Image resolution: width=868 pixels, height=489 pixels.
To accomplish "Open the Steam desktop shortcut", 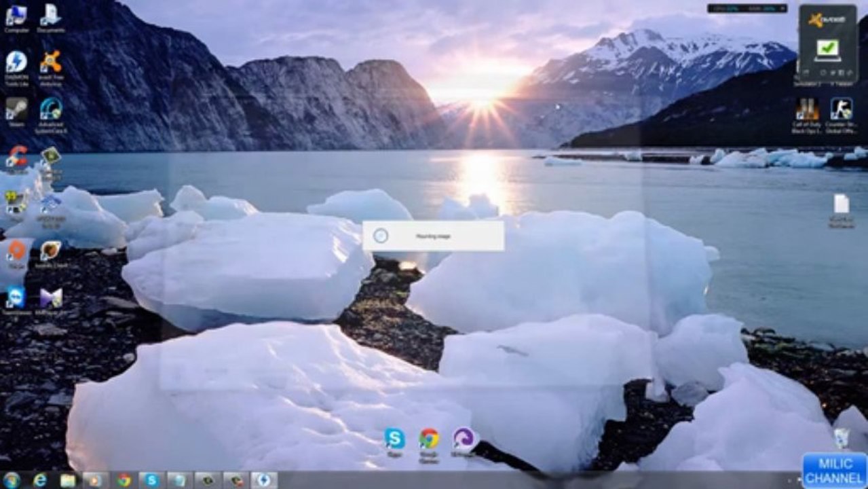I will (16, 113).
